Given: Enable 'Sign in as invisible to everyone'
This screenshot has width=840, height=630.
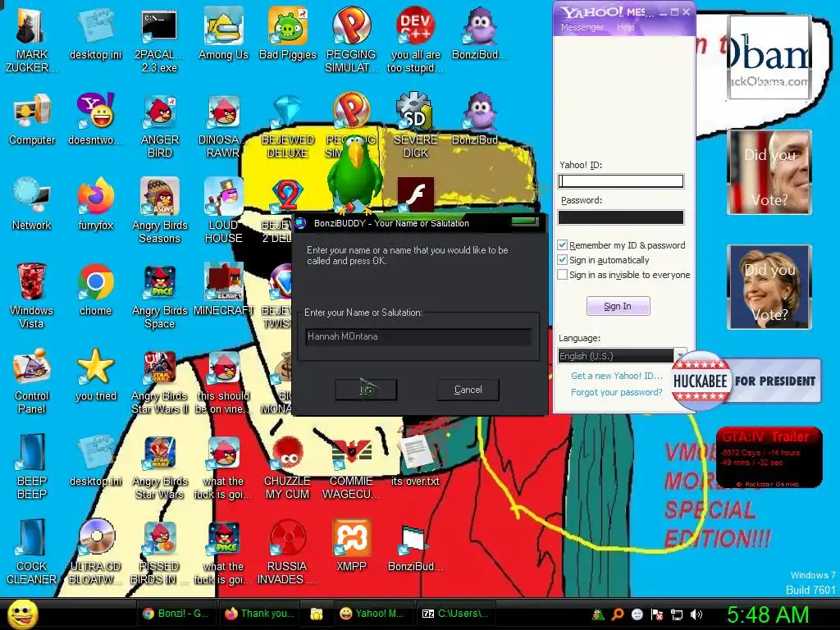Looking at the screenshot, I should coord(562,275).
